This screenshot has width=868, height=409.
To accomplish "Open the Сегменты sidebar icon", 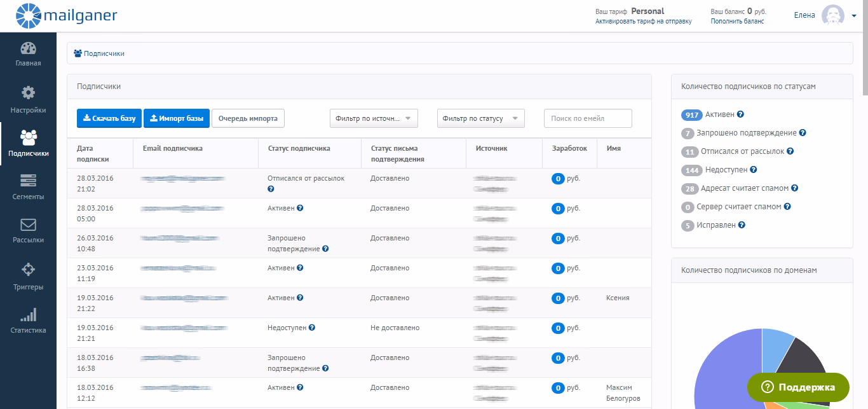I will click(28, 181).
